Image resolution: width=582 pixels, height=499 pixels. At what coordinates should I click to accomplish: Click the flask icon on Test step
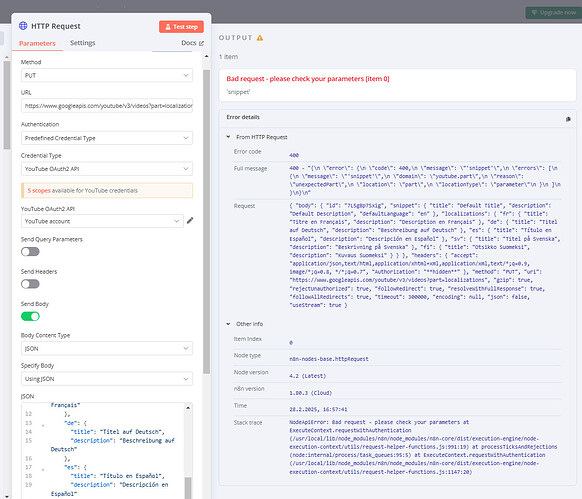[168, 27]
